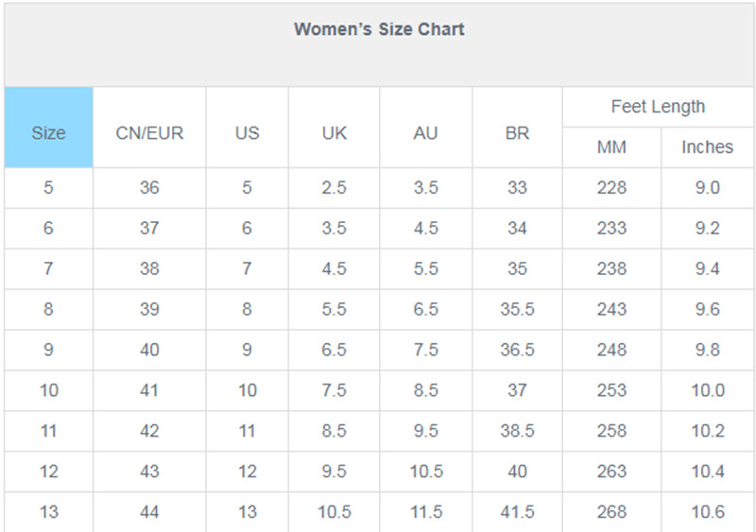Click the CN/EUR value 40 cell

(149, 351)
